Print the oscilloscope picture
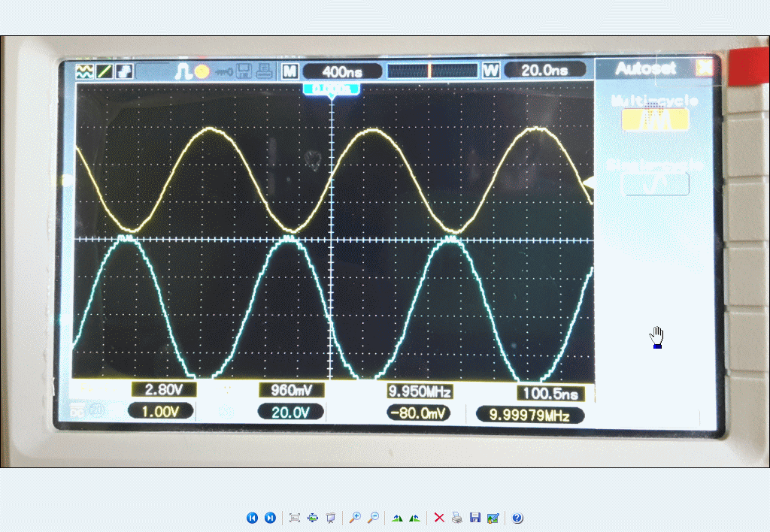Viewport: 770px width, 532px height. pos(456,518)
